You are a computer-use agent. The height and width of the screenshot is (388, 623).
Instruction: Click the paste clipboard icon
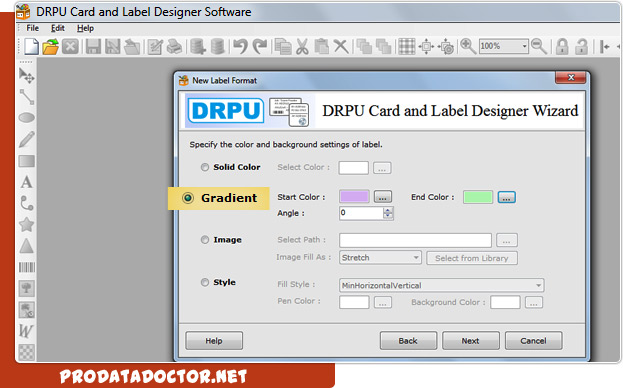coord(321,46)
